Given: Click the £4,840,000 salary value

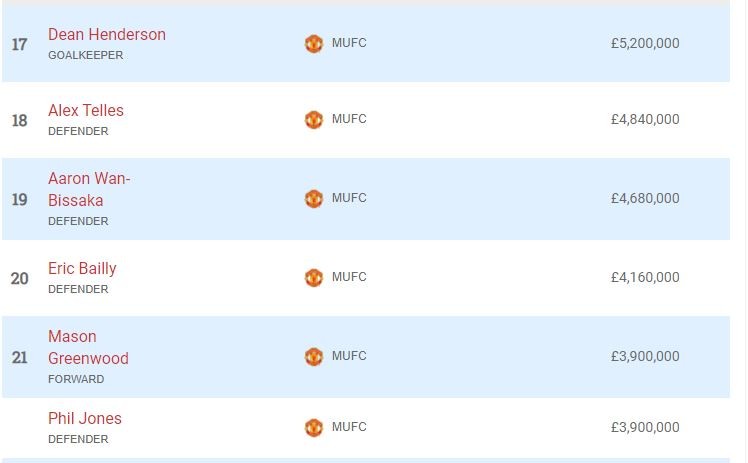Looking at the screenshot, I should point(645,120).
